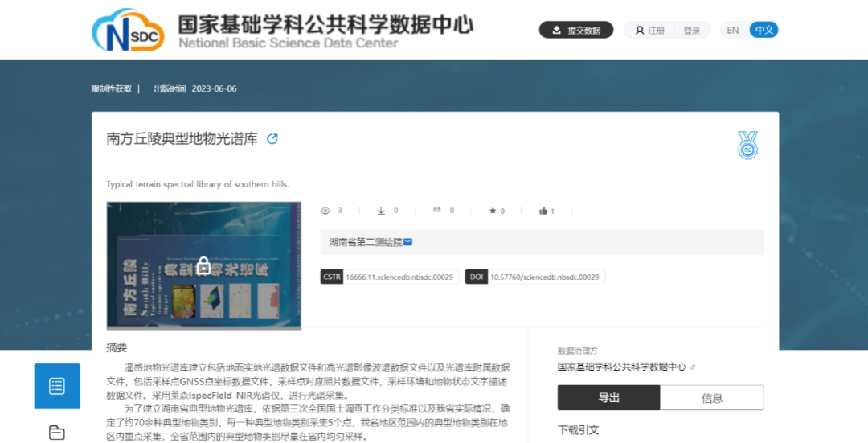
Task: Click the refresh icon beside the dataset title
Action: pos(272,138)
